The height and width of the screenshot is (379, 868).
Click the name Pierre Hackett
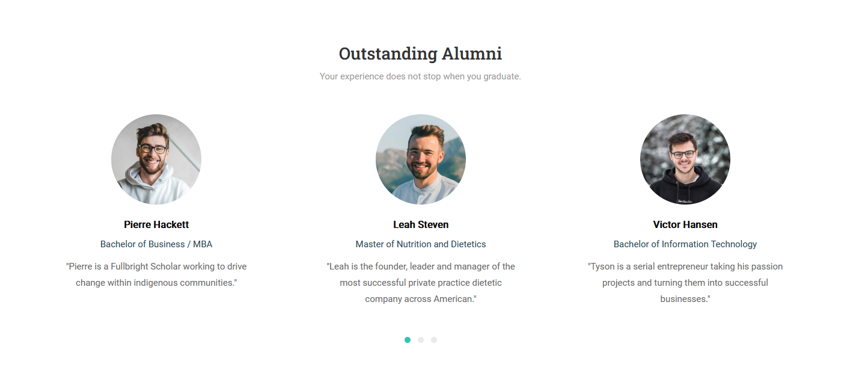pos(156,224)
